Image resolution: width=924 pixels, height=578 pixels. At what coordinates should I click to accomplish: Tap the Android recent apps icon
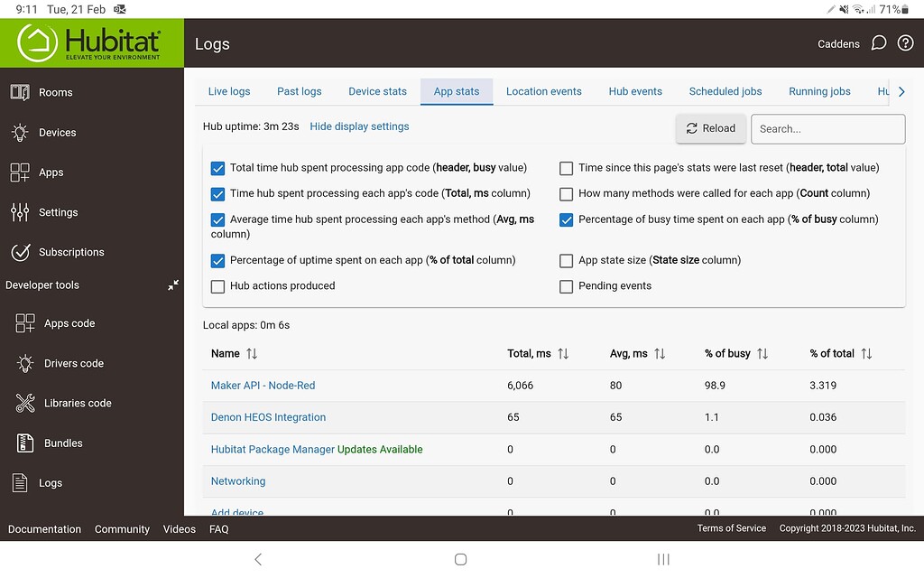(x=663, y=558)
